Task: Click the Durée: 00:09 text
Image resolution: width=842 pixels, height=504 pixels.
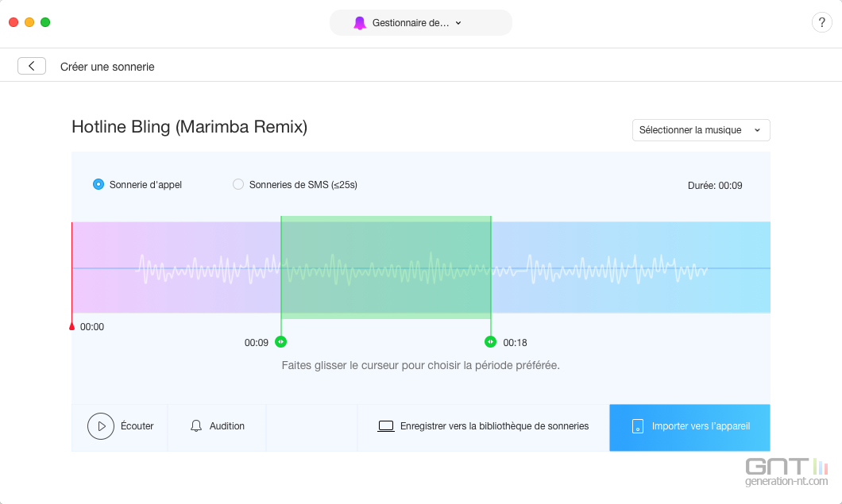Action: click(715, 185)
